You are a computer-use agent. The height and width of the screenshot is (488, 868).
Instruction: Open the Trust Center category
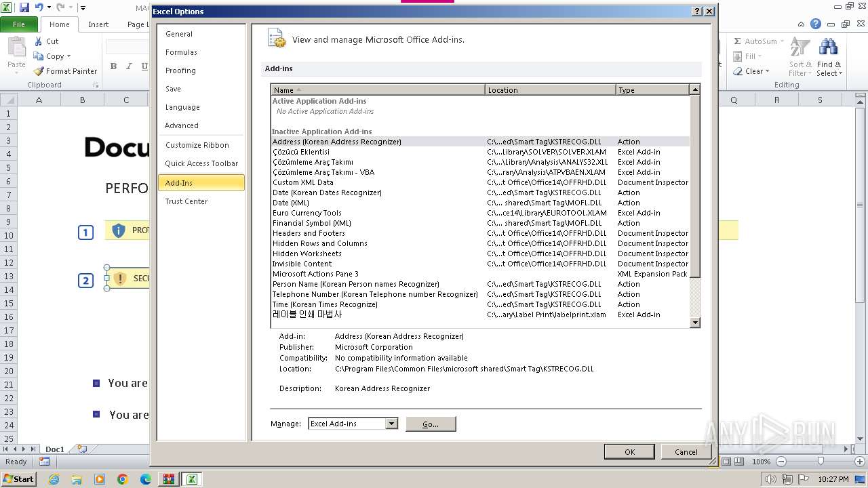201,201
